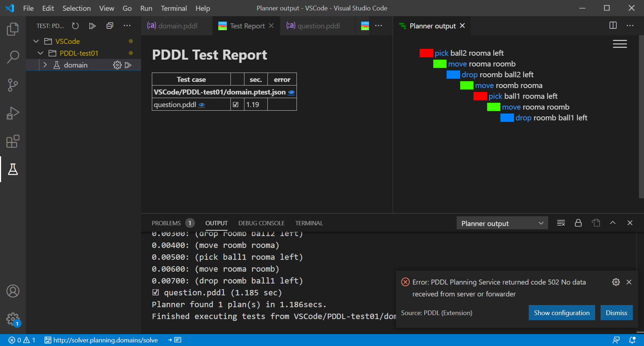Click the red swatch for pick ball2

click(426, 53)
